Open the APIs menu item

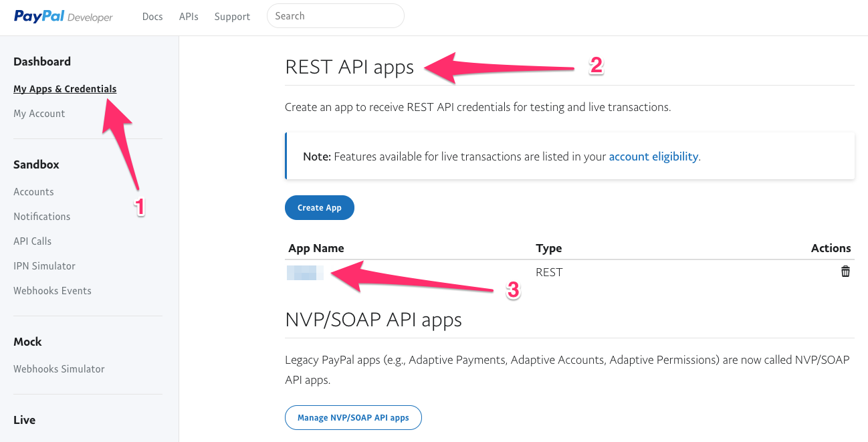[189, 16]
